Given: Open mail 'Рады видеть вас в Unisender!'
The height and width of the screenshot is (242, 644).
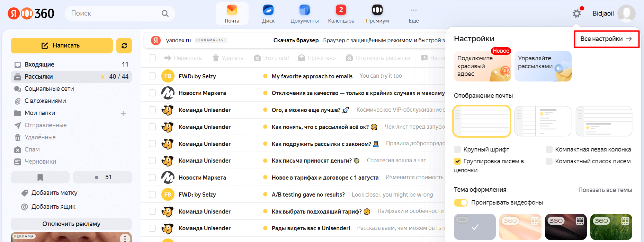Looking at the screenshot, I should point(311,228).
